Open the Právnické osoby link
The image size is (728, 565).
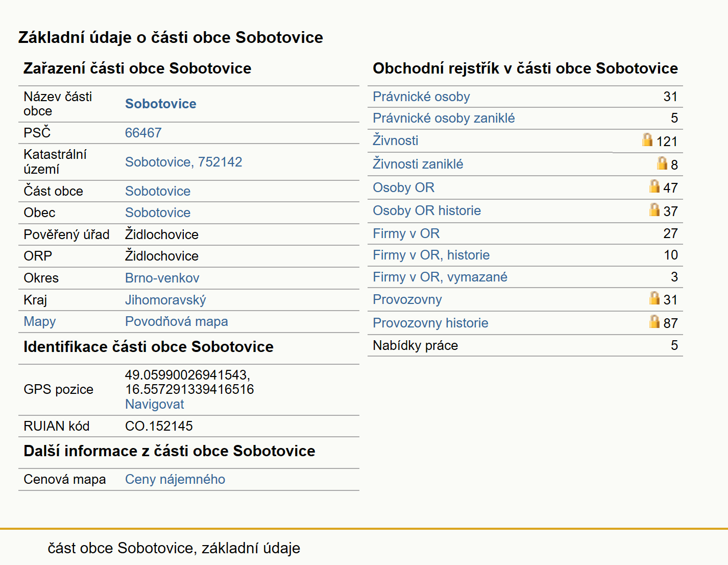point(421,97)
